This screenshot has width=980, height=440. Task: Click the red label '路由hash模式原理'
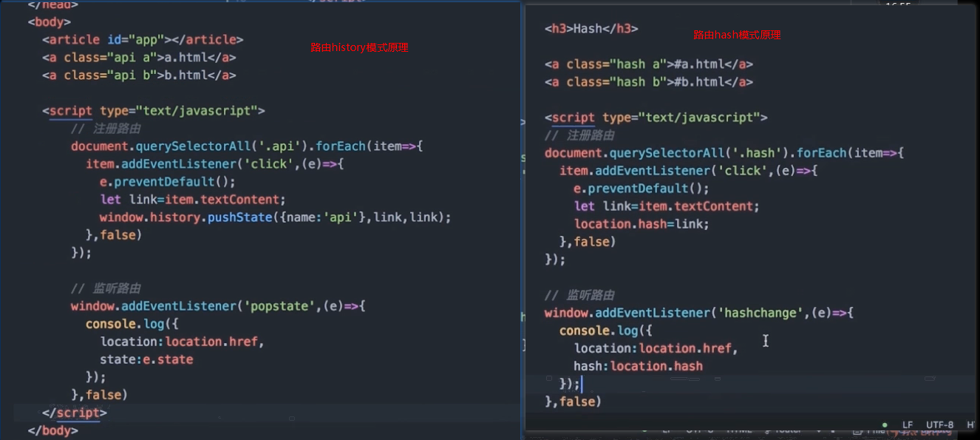[x=737, y=35]
